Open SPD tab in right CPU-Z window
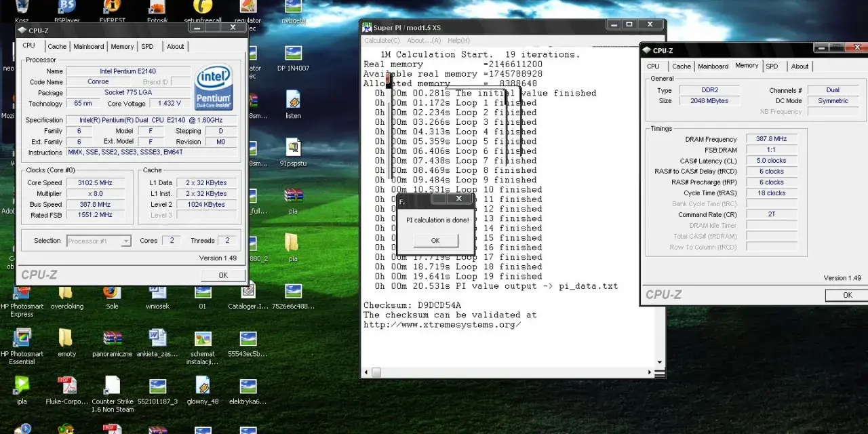The image size is (868, 434). [772, 66]
